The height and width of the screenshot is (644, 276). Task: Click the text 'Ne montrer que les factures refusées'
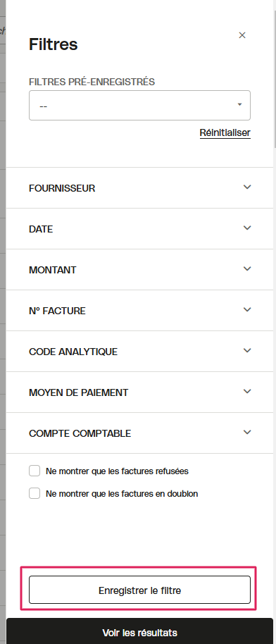(117, 471)
